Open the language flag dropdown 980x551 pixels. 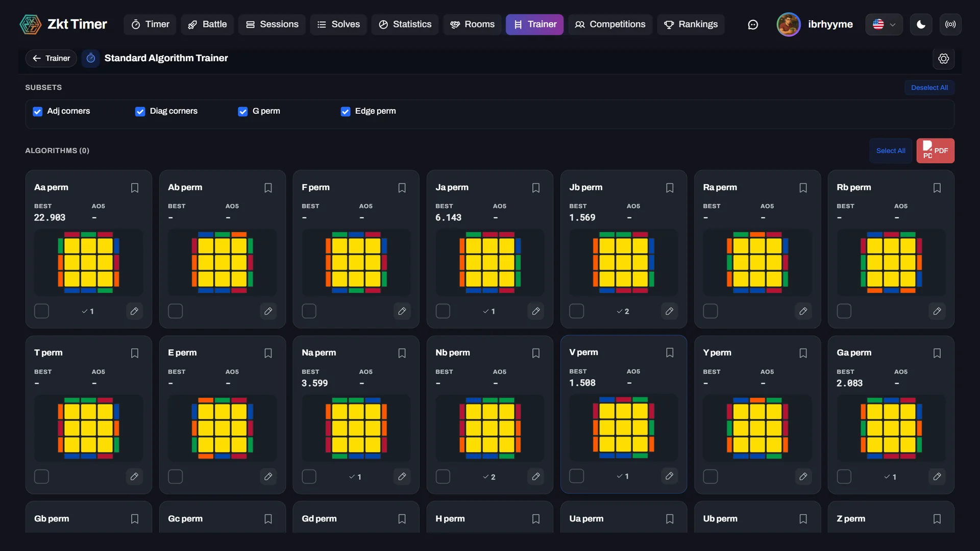point(884,24)
